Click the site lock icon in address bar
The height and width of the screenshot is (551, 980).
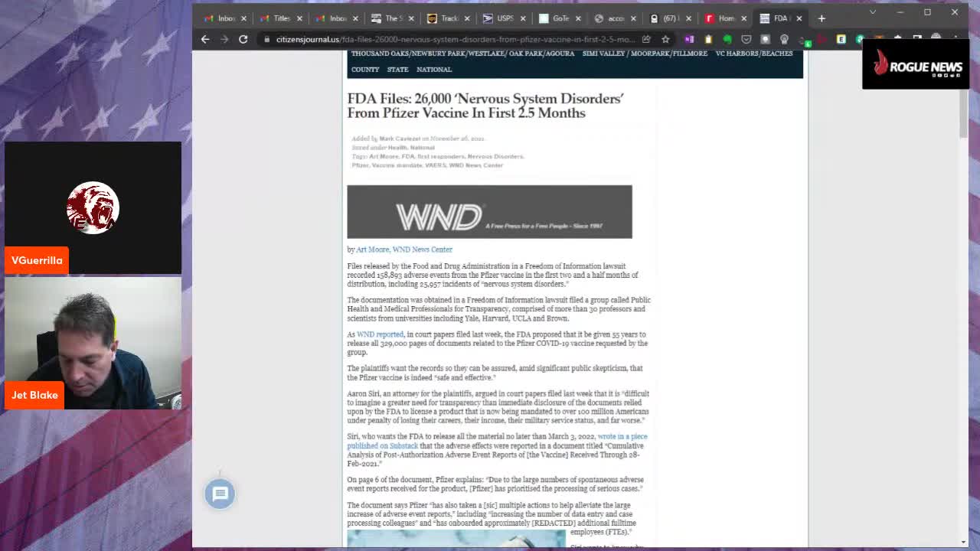tap(266, 39)
